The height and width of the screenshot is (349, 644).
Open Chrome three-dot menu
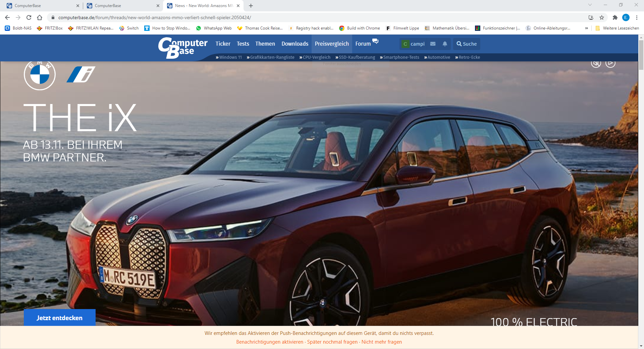pyautogui.click(x=637, y=17)
